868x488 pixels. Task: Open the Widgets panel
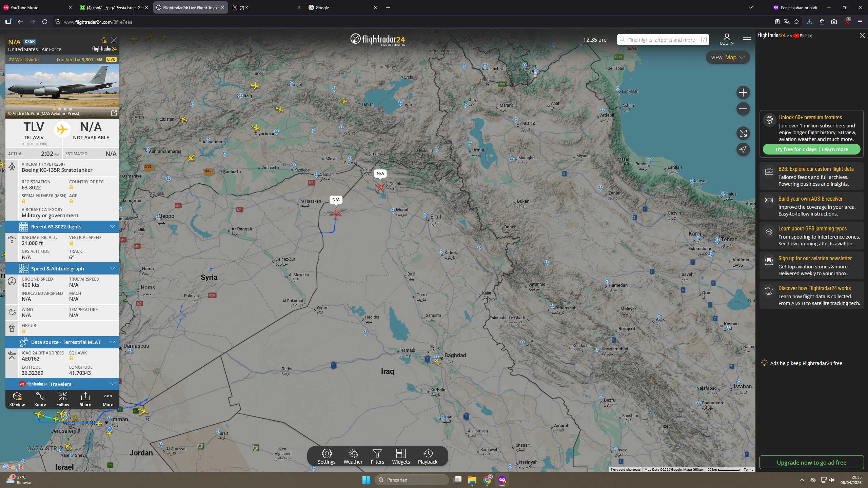[x=401, y=456]
